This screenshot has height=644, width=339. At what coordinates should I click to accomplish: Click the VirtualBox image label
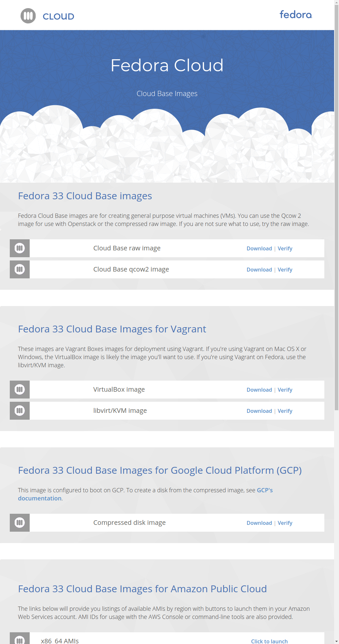119,389
